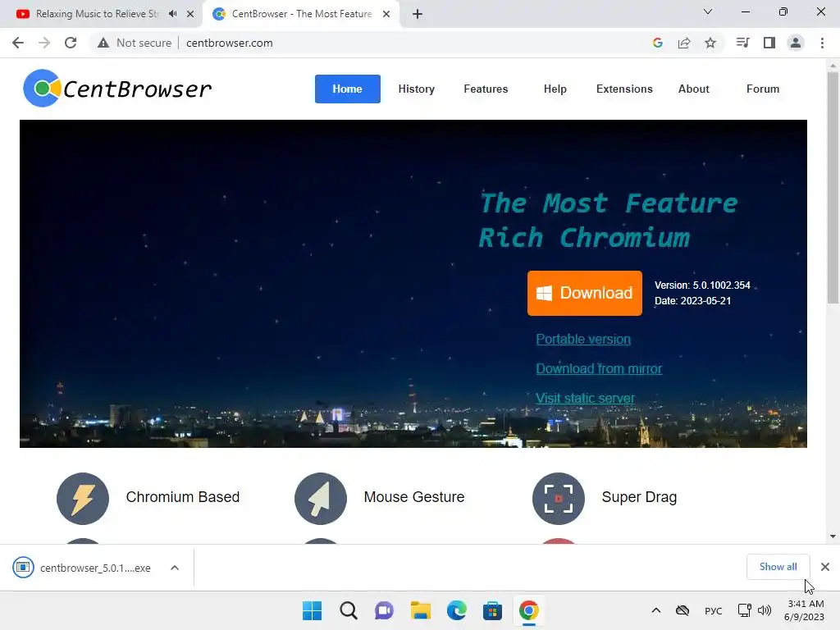Open the clock and date panel
The width and height of the screenshot is (840, 630).
805,610
